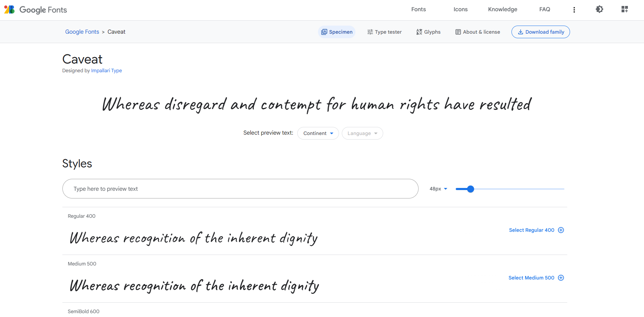Focus the 'Type here to preview text' field
The image size is (644, 317).
(240, 189)
